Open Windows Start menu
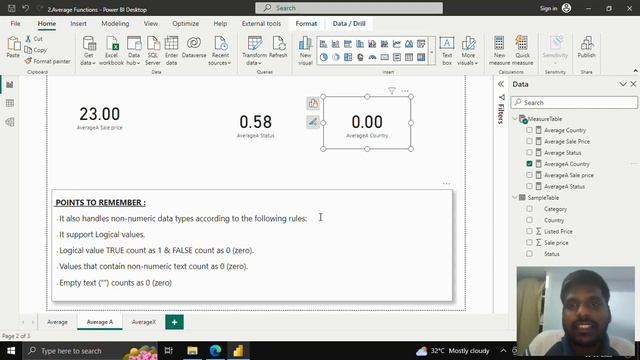Image resolution: width=640 pixels, height=360 pixels. 11,351
